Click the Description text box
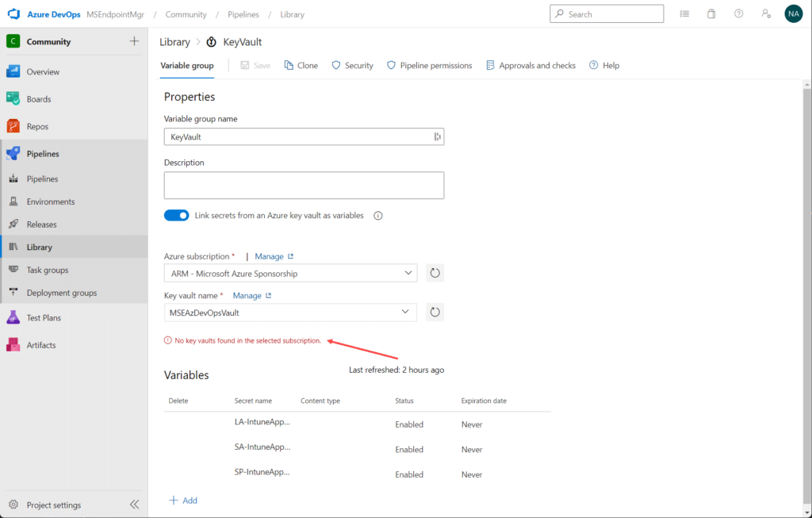This screenshot has width=812, height=518. pos(304,186)
